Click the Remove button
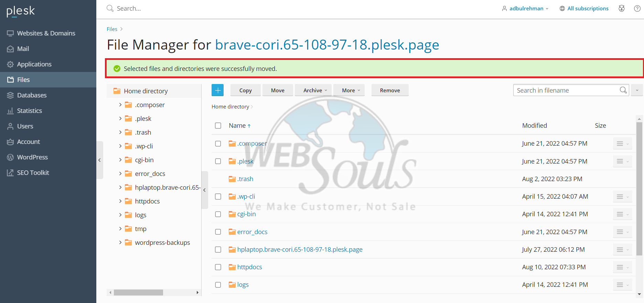Viewport: 644px width, 303px height. coord(390,90)
